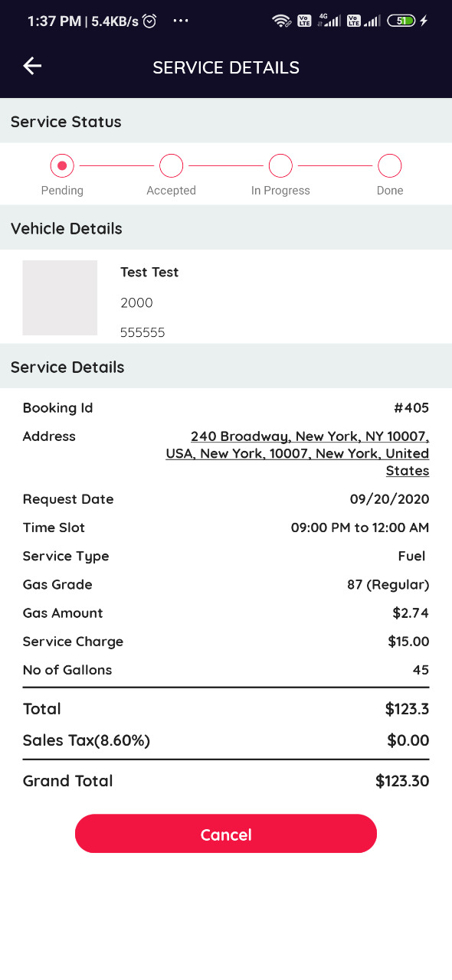
Task: Cancel the service booking
Action: tap(226, 834)
